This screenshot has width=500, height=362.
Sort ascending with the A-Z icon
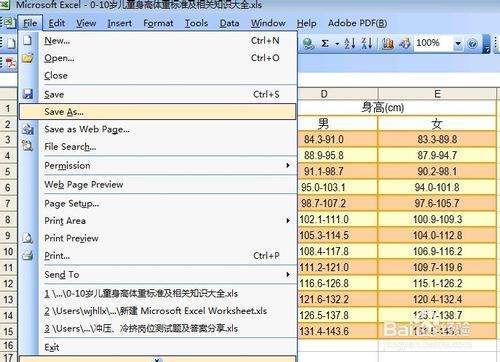click(349, 43)
